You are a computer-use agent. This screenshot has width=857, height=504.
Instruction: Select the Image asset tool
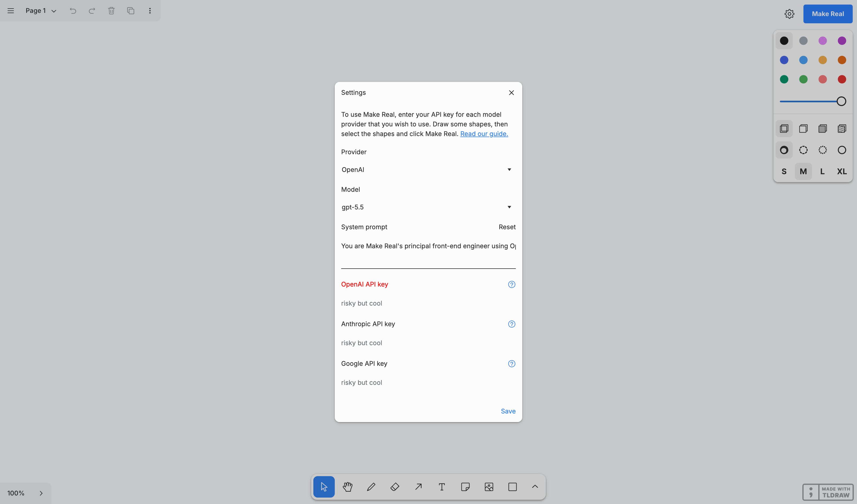[489, 487]
